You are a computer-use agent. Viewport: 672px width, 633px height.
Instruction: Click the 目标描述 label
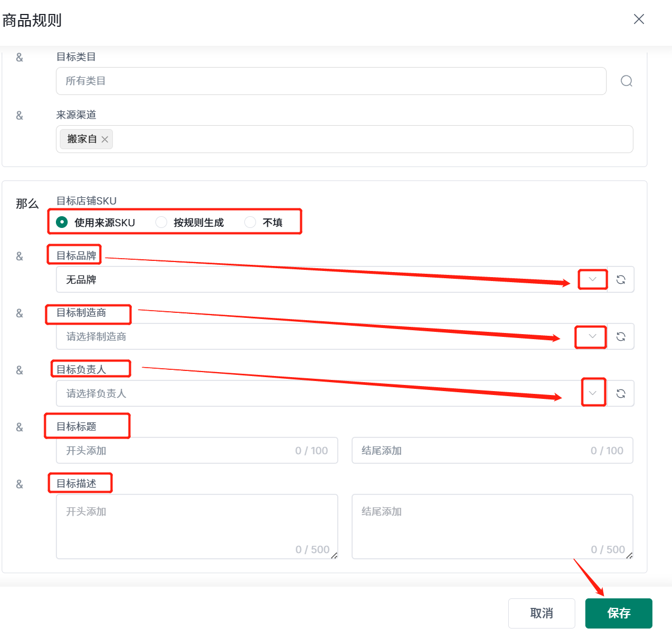point(77,483)
